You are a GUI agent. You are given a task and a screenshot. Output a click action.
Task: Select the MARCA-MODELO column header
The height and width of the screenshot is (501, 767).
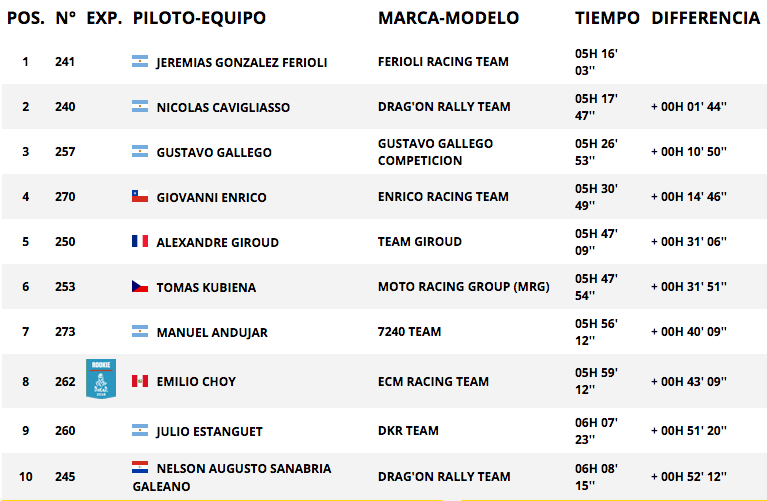coord(448,18)
